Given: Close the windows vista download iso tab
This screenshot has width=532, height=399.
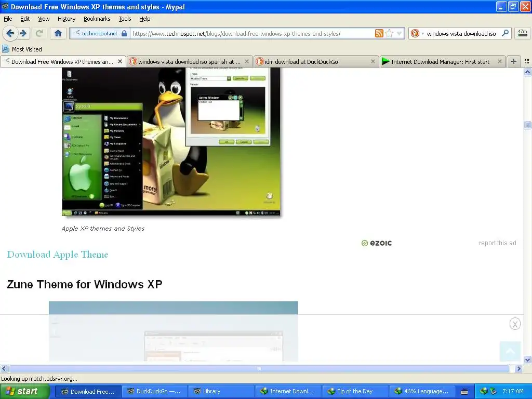Looking at the screenshot, I should click(x=247, y=61).
